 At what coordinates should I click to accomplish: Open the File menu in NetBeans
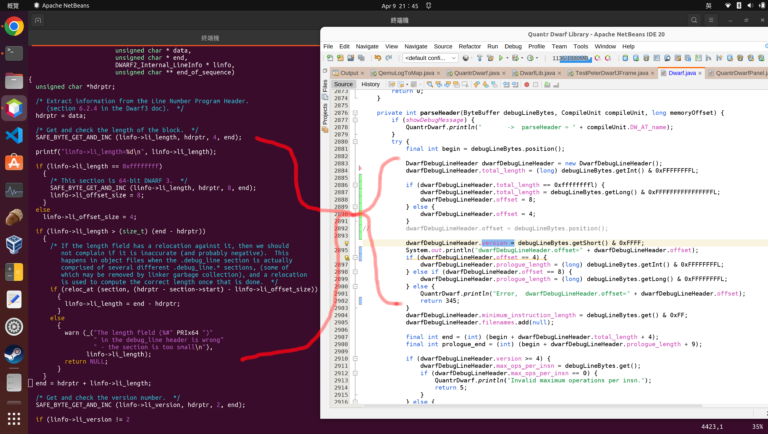[328, 47]
